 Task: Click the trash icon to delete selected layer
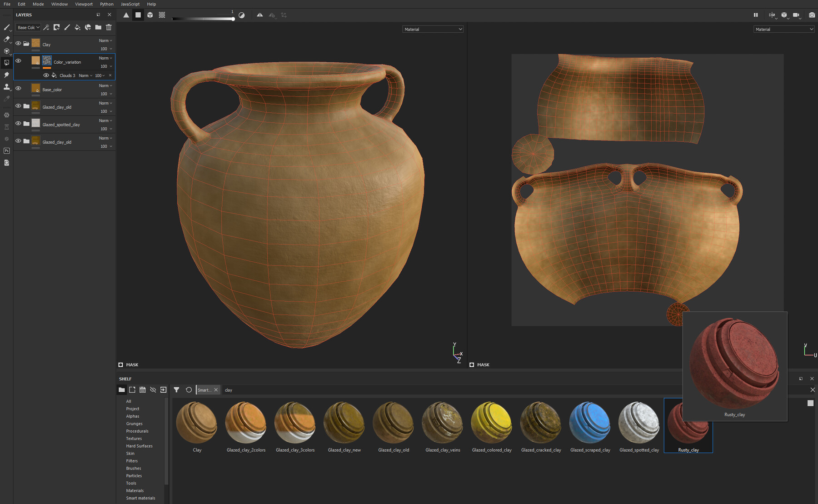pos(109,27)
